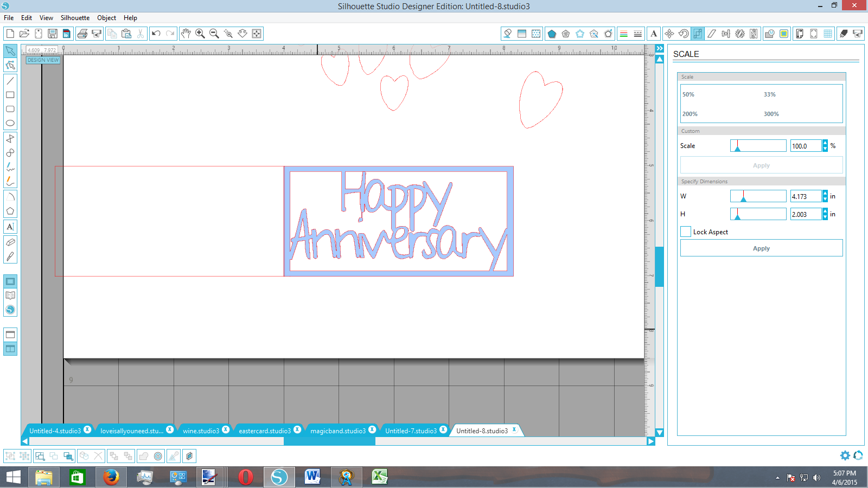868x488 pixels.
Task: Open the Cut Settings blade icon
Action: point(844,34)
